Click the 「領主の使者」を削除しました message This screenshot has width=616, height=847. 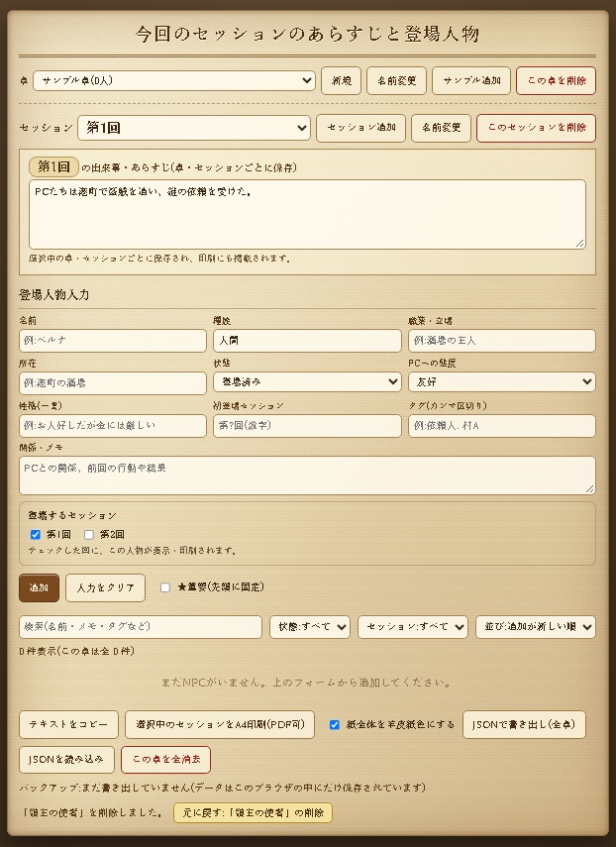pos(92,813)
